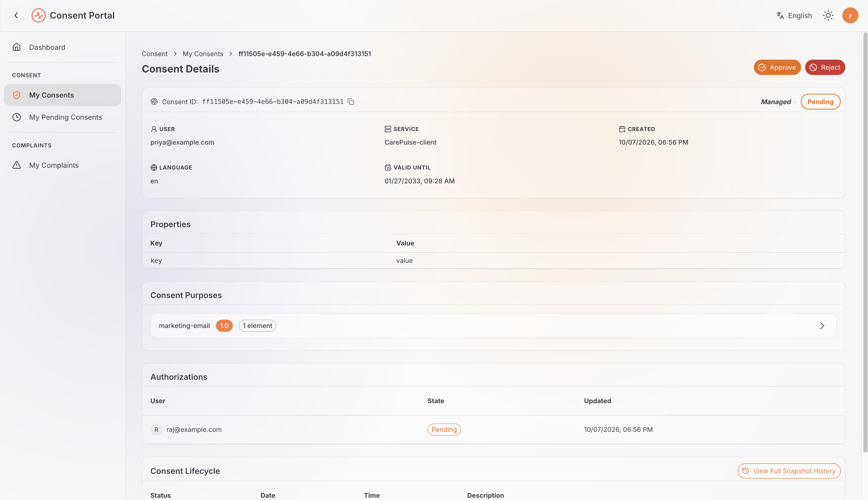Go to Dashboard in sidebar
Screen dimensions: 868x500
point(62,47)
